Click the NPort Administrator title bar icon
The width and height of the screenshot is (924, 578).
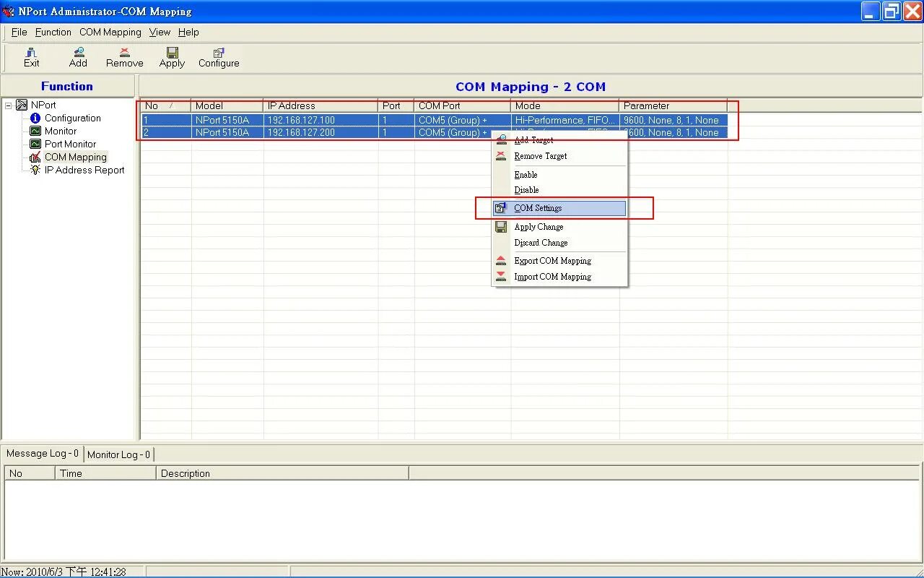pyautogui.click(x=8, y=12)
